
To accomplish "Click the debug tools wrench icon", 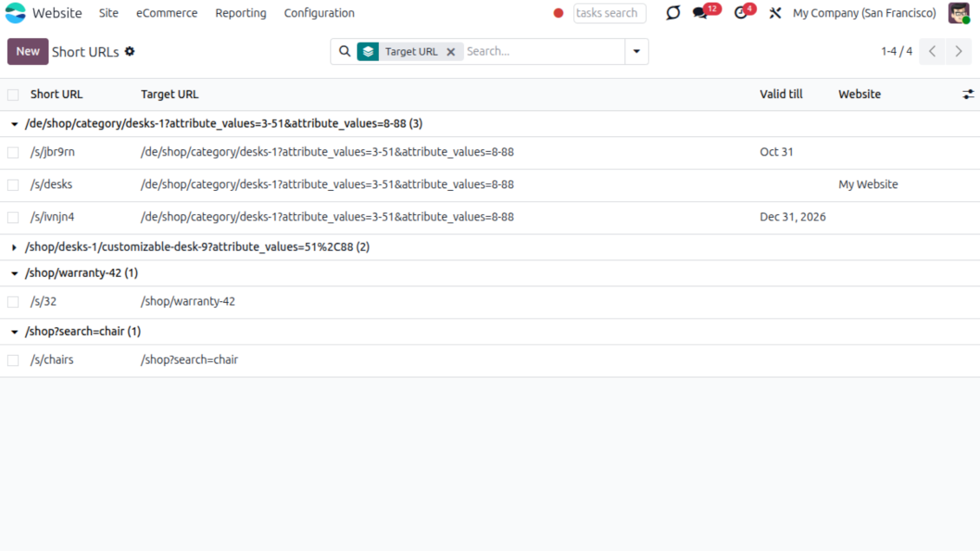I will pyautogui.click(x=775, y=13).
